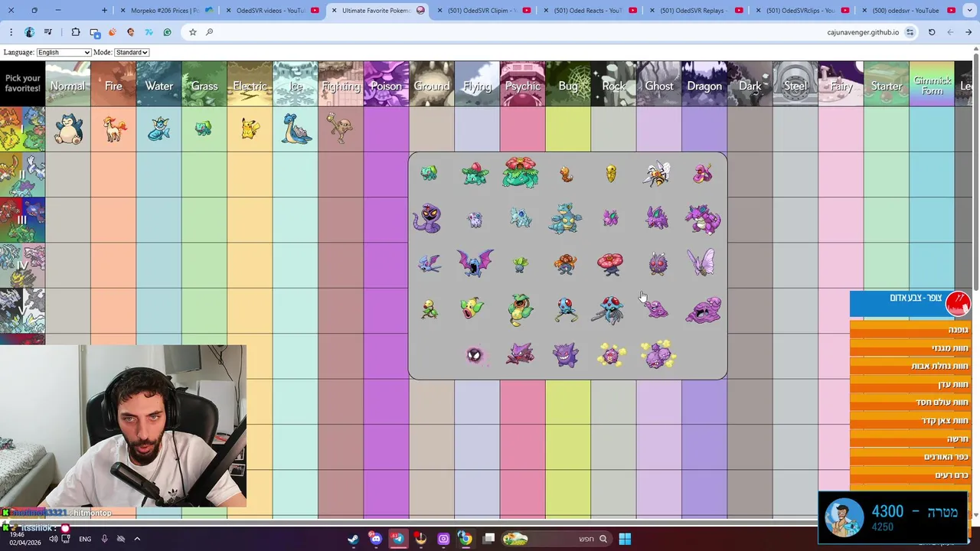Click the Fire type column header
The width and height of the screenshot is (980, 551).
(113, 84)
